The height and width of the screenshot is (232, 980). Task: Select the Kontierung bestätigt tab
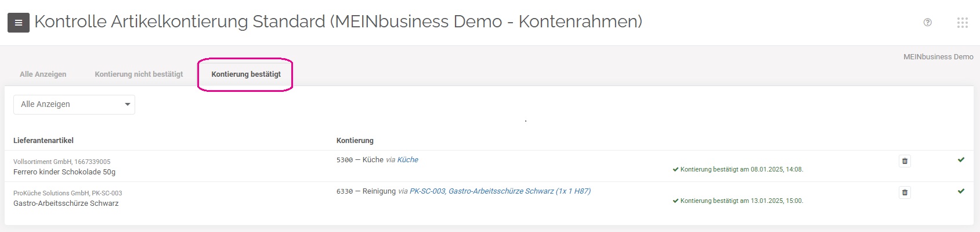246,74
